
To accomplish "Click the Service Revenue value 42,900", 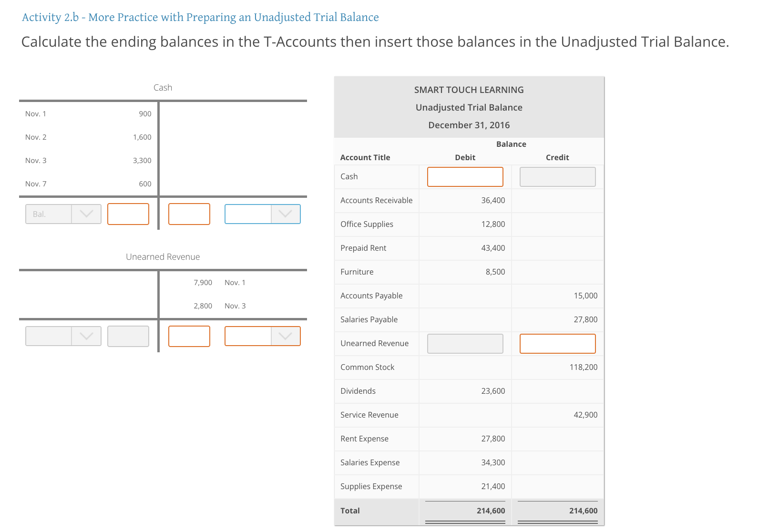I will click(585, 415).
